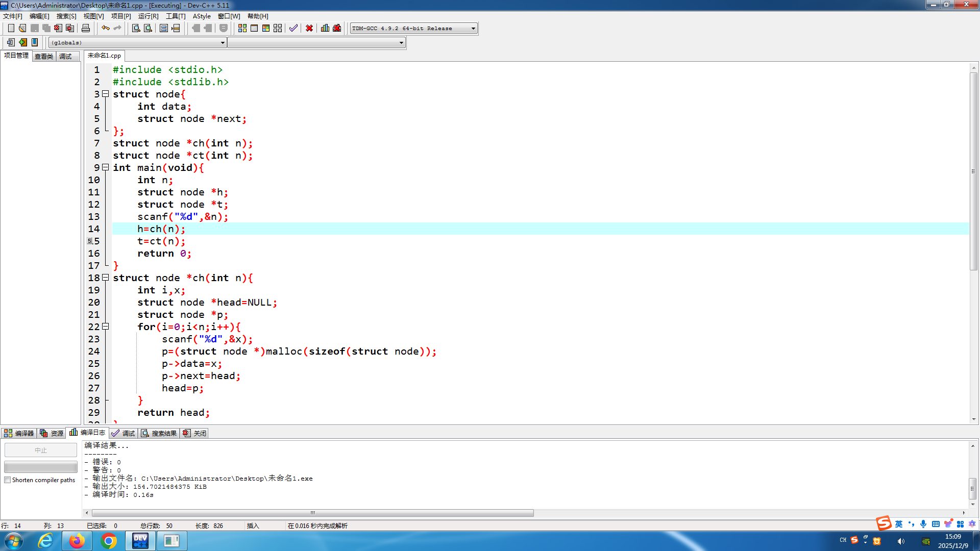Open the TDM-GCC compiler selection dropdown
Image resolution: width=980 pixels, height=551 pixels.
click(x=473, y=29)
